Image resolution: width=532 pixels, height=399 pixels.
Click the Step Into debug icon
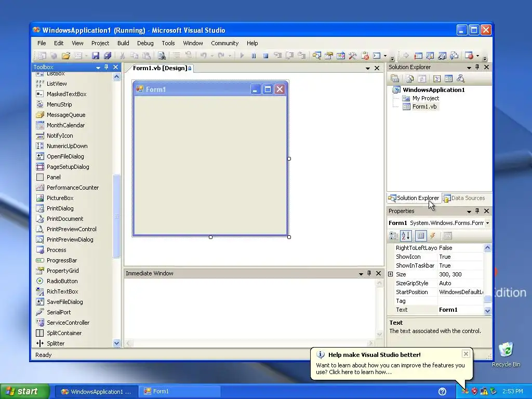coord(277,56)
